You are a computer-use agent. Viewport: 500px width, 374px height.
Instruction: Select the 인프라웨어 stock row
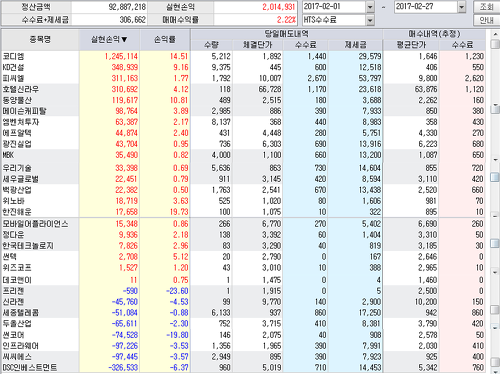tap(243, 346)
